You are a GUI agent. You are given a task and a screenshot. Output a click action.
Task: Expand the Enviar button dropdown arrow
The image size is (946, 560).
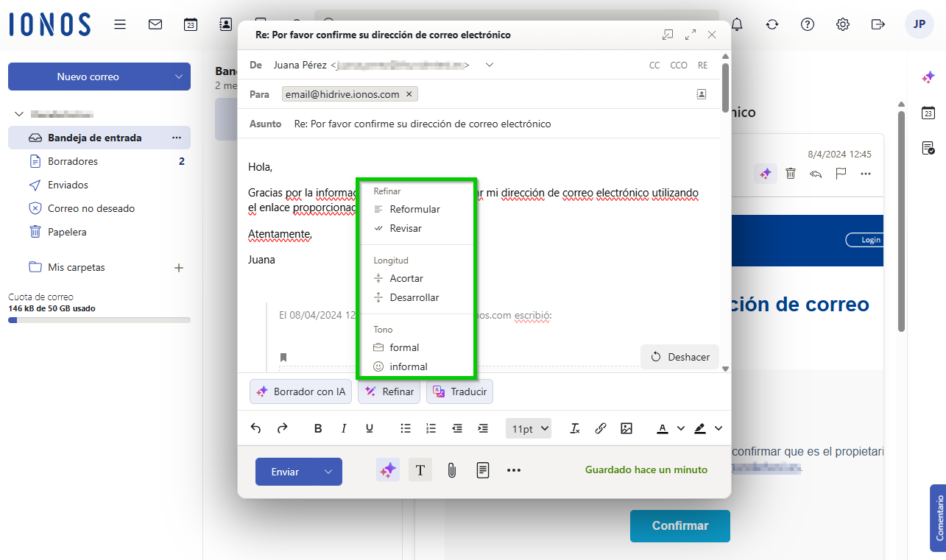329,472
